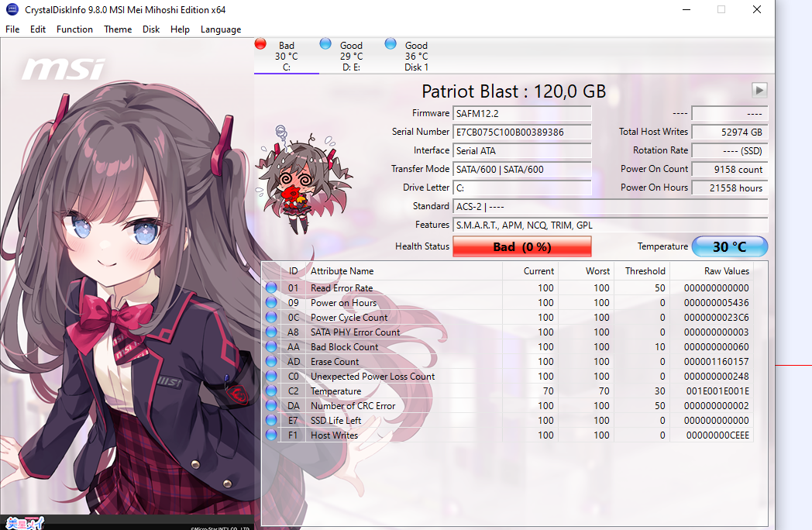The height and width of the screenshot is (530, 812).
Task: Click the Drive Letter field C:
Action: click(522, 188)
